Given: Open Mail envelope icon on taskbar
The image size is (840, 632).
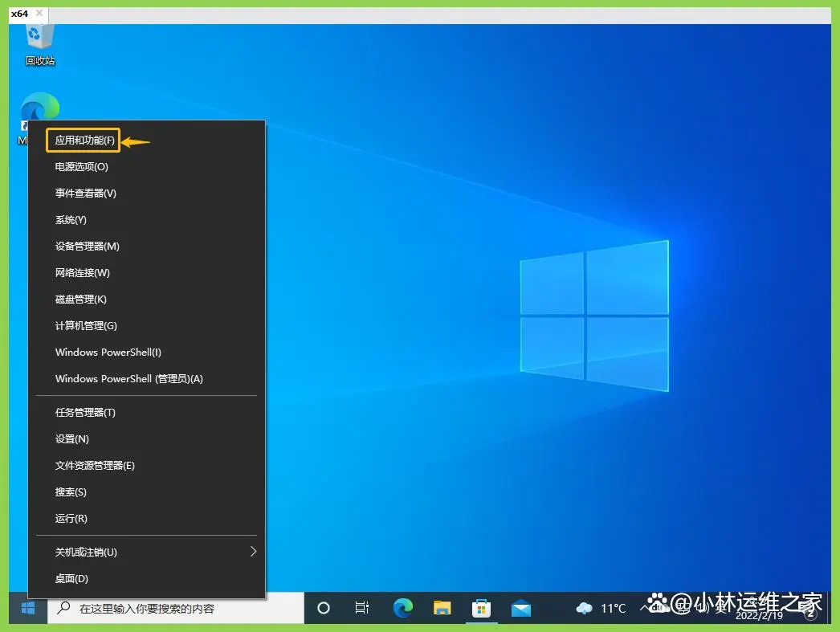Looking at the screenshot, I should click(x=520, y=609).
